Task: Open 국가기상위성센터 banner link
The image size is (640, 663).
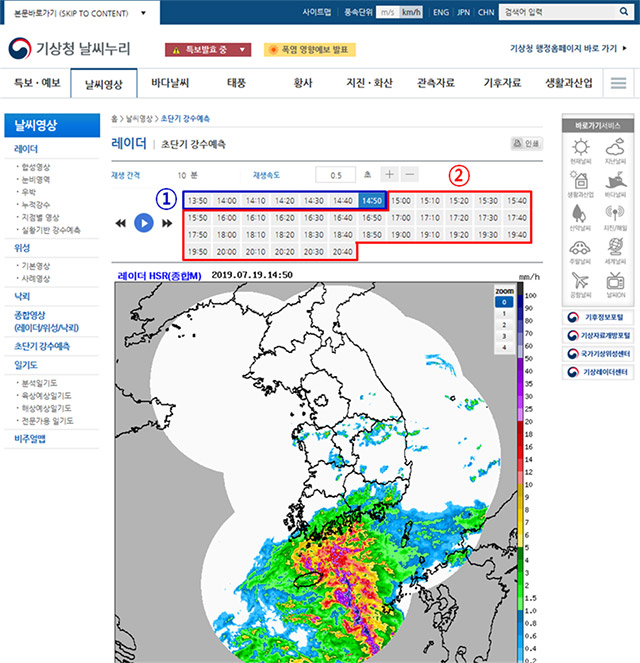Action: (x=598, y=354)
